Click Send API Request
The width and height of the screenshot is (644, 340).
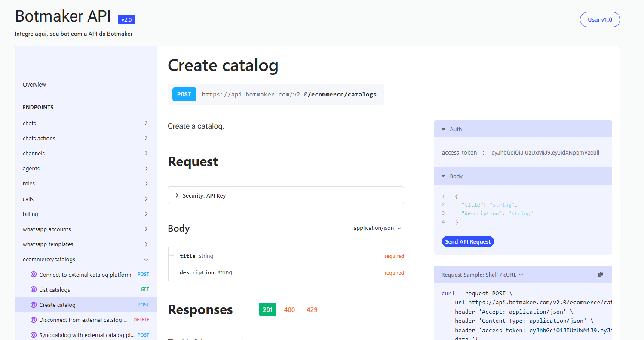468,241
